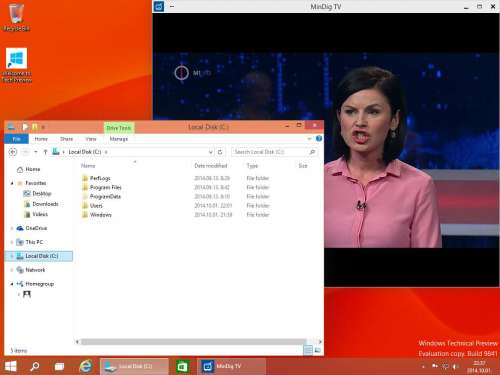Open the Store icon on the taskbar

tap(182, 367)
